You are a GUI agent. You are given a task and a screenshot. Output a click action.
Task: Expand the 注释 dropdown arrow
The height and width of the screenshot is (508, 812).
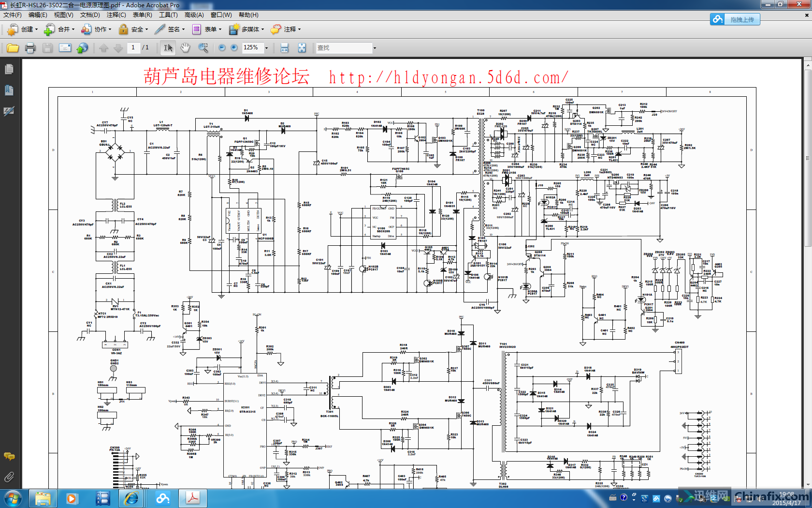pos(299,30)
